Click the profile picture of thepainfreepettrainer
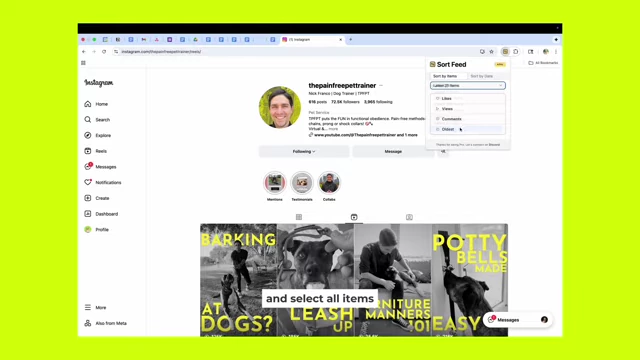Image resolution: width=640 pixels, height=360 pixels. point(280,107)
